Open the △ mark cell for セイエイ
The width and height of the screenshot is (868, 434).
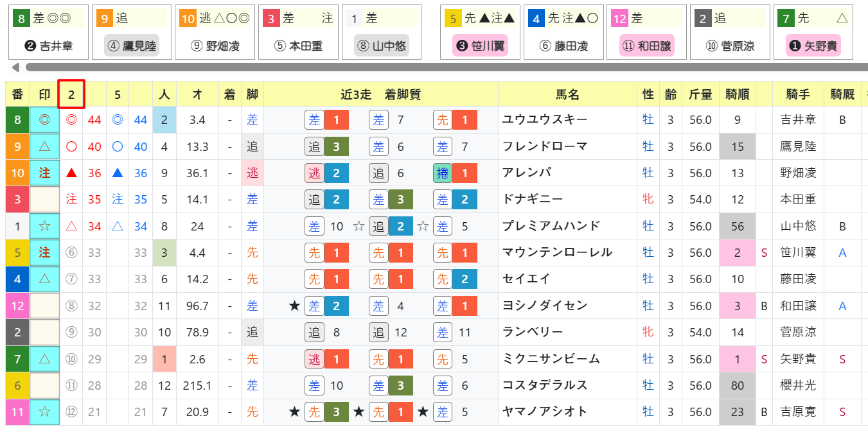tap(45, 279)
